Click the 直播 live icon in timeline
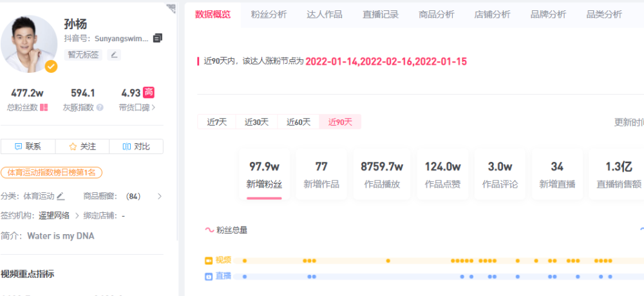The image size is (644, 296). 209,277
